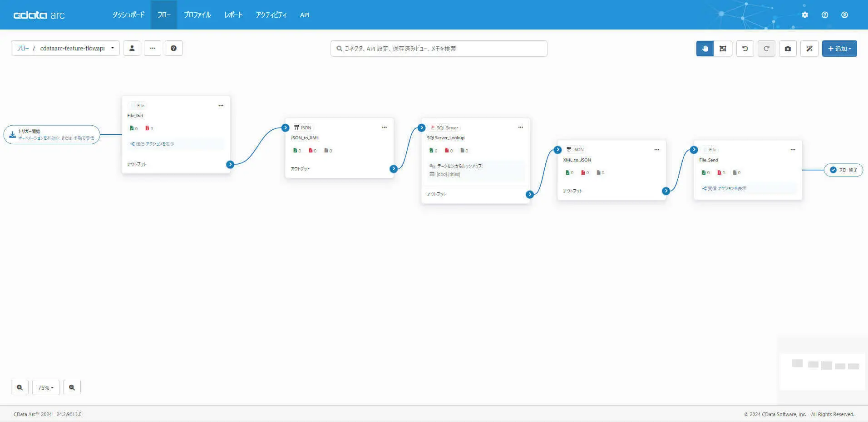This screenshot has height=422, width=868.
Task: Open the workspace help question icon
Action: click(x=173, y=48)
